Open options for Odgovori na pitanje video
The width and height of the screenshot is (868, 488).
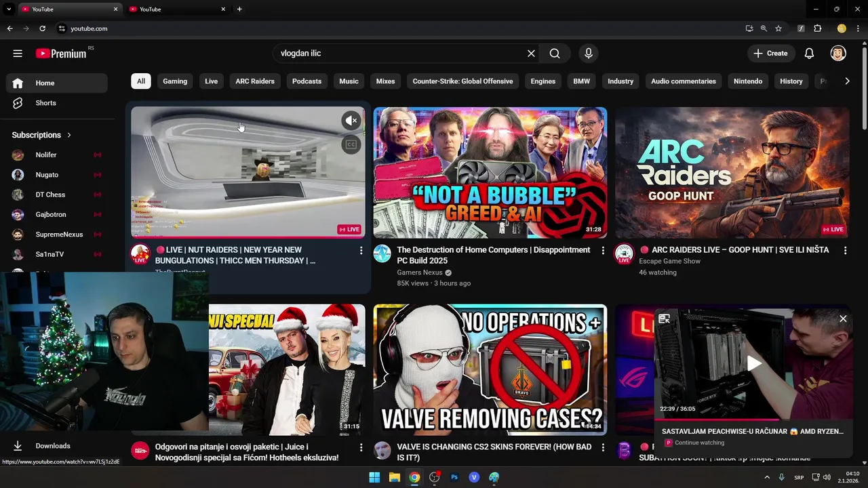click(x=361, y=448)
